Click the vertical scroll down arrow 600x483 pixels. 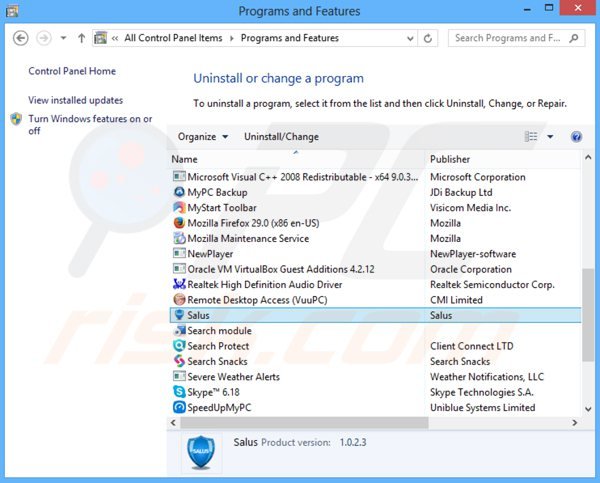click(588, 409)
